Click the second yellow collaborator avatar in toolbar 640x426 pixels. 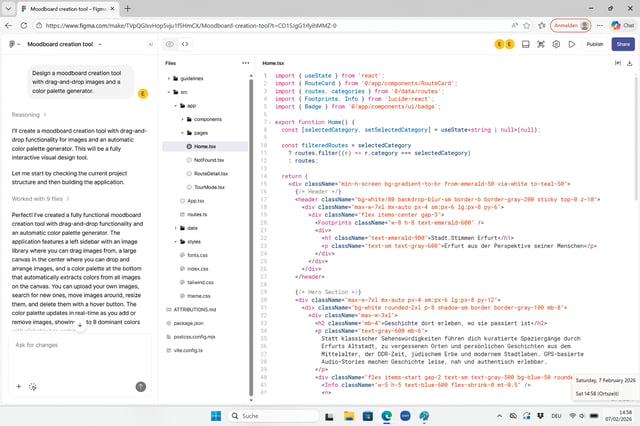509,44
